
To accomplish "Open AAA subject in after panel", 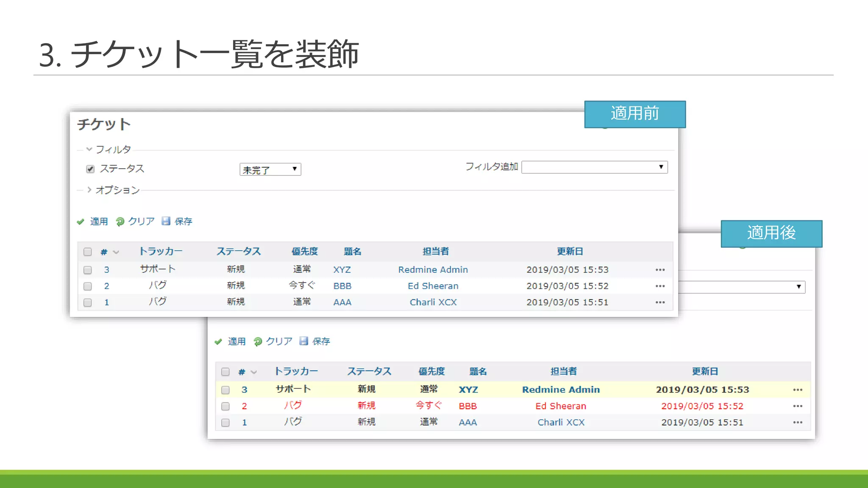I will pyautogui.click(x=468, y=422).
